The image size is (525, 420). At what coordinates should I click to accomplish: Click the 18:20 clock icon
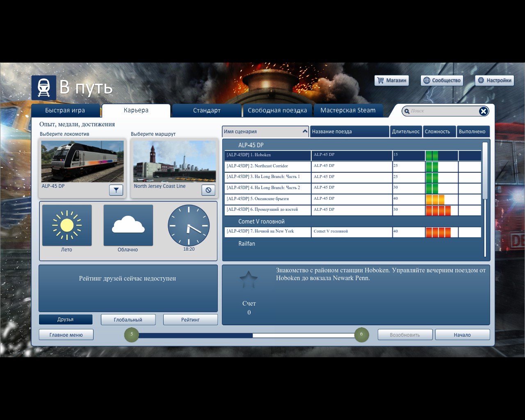coord(189,226)
